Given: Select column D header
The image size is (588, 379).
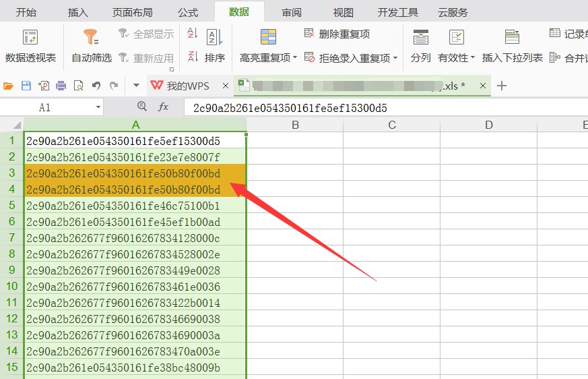Looking at the screenshot, I should pos(488,125).
